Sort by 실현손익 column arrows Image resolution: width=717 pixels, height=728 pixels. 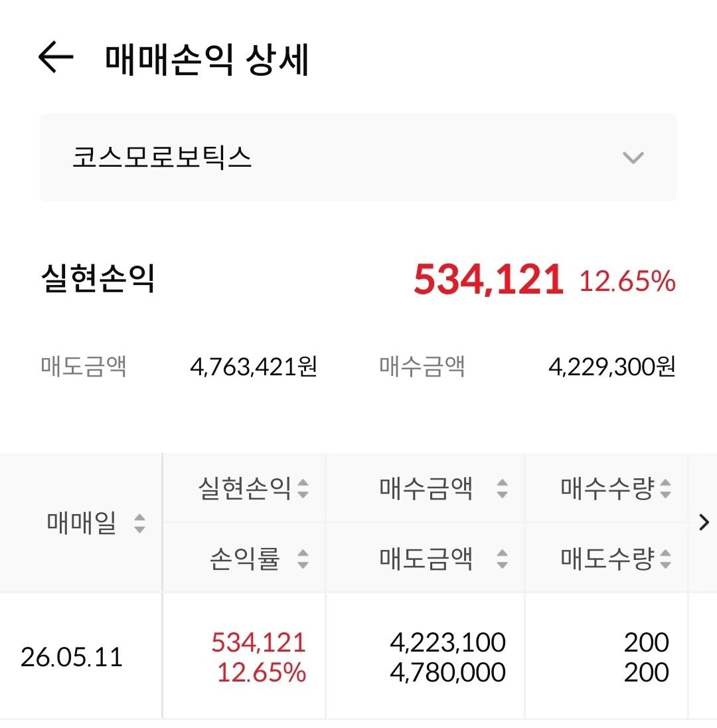[303, 488]
